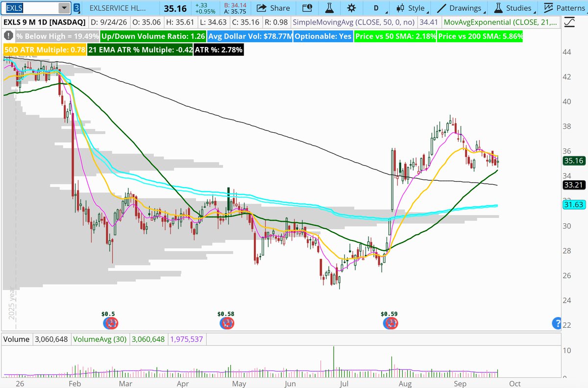Click the Volume label in lower panel
Image resolution: width=588 pixels, height=388 pixels.
coord(17,339)
